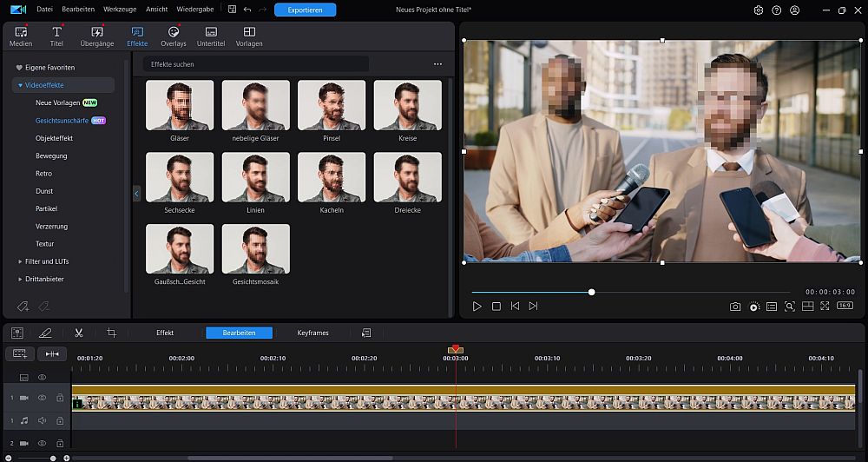Undo the last action
The image size is (868, 462).
tap(247, 10)
